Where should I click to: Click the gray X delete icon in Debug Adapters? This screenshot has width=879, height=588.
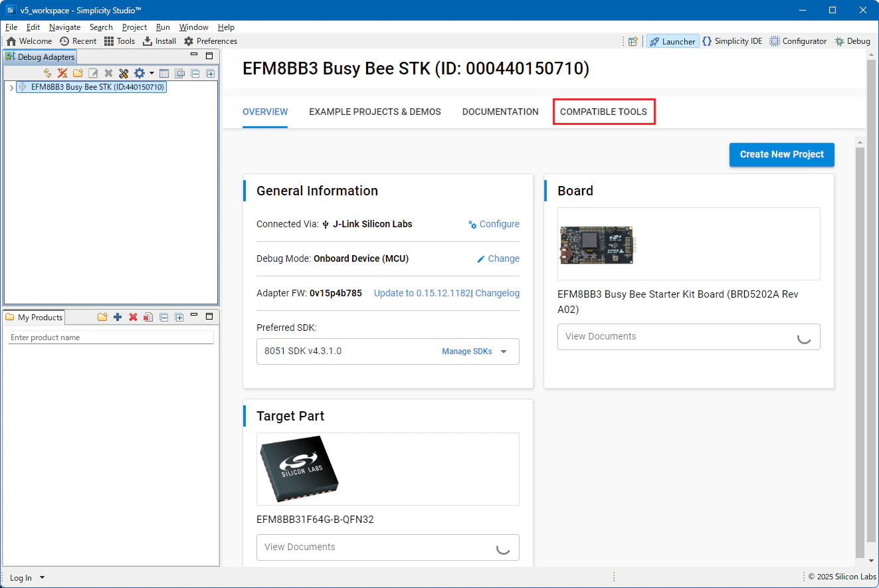click(108, 73)
